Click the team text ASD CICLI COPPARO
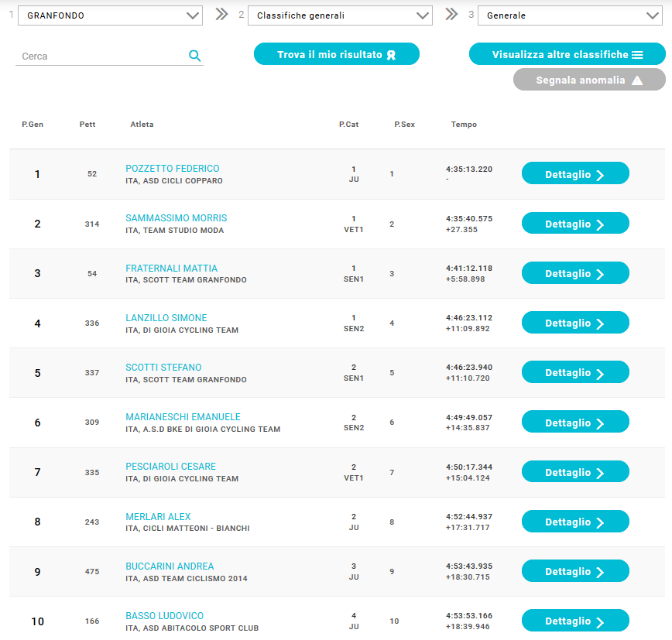This screenshot has height=640, width=672. [x=183, y=181]
